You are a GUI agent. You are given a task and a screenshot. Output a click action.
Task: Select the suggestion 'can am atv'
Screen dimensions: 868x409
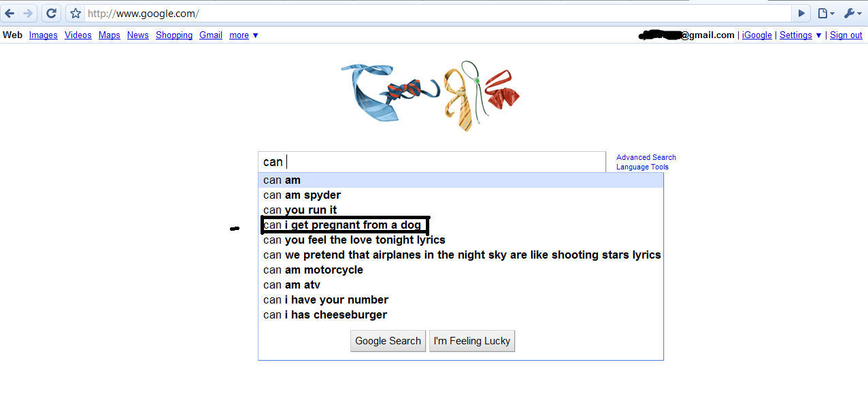461,285
